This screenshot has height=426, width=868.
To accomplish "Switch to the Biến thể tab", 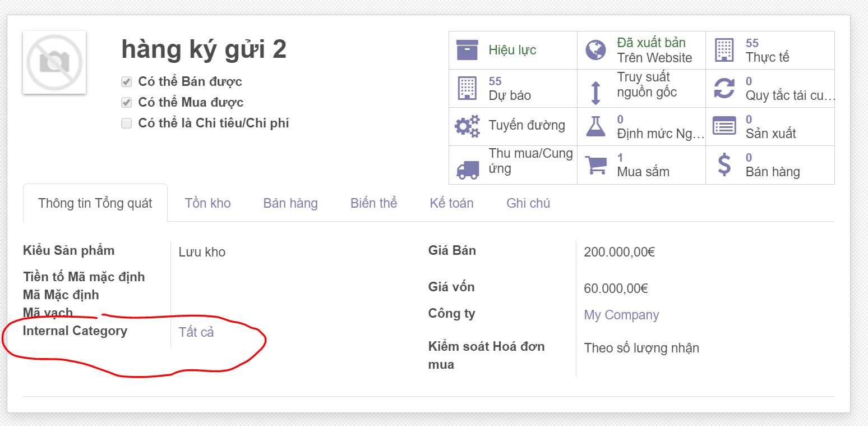I will click(374, 203).
